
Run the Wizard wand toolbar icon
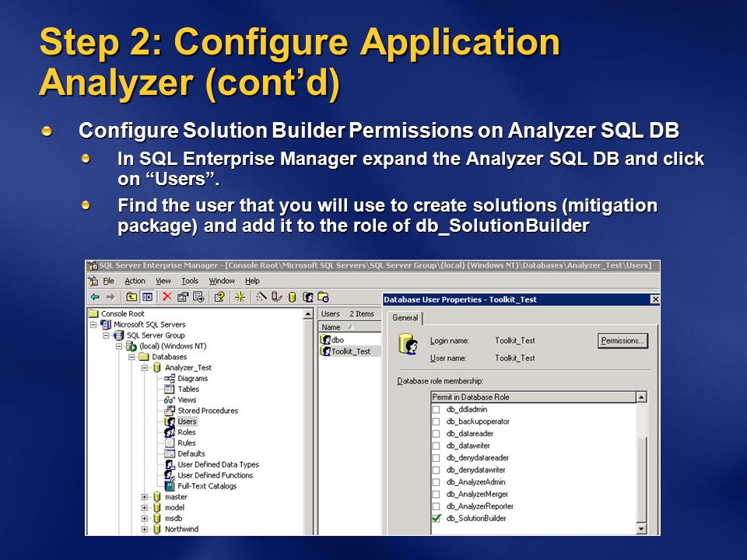tap(261, 297)
